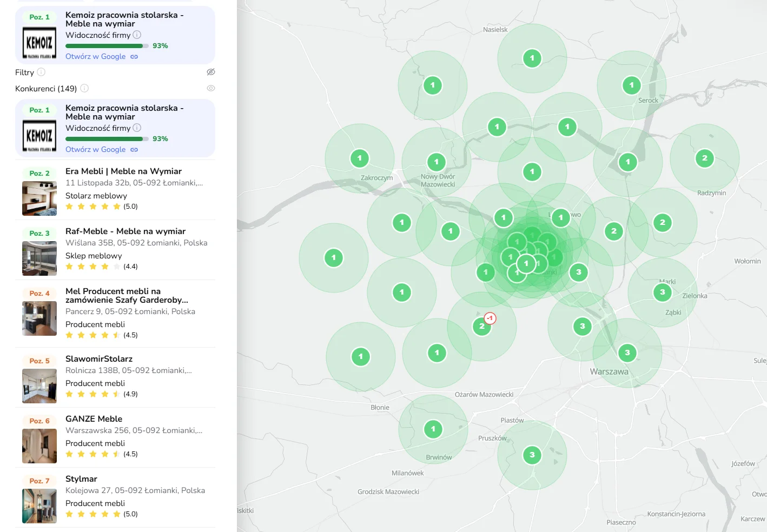Screen dimensions: 767x532
Task: Click the 'Grodzisk Mazowiecki' map label
Action: 388,492
